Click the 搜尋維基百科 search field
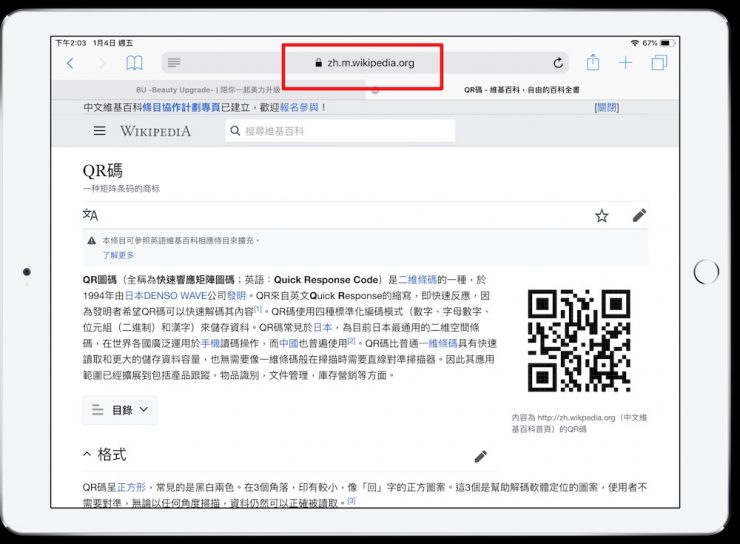The width and height of the screenshot is (740, 544). [x=340, y=131]
